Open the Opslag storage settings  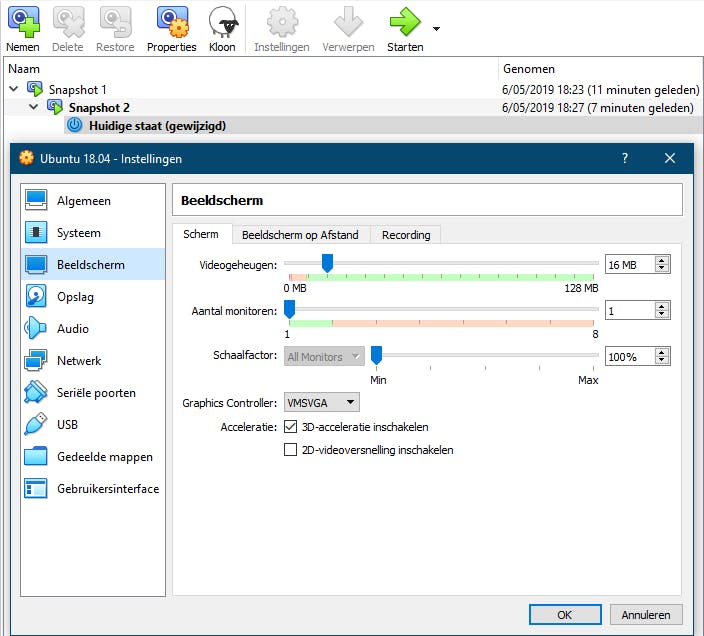[x=93, y=296]
